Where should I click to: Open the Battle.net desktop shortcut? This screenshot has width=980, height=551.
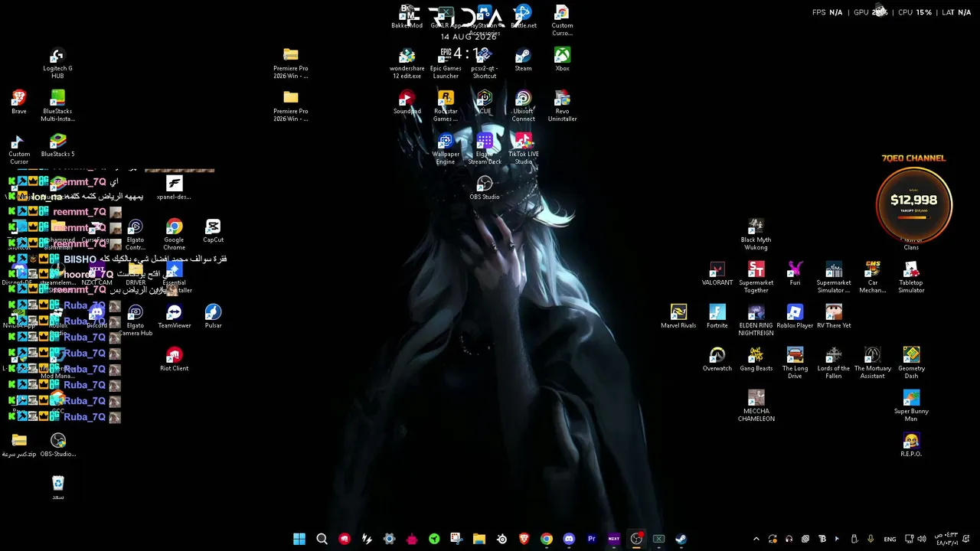(x=523, y=17)
